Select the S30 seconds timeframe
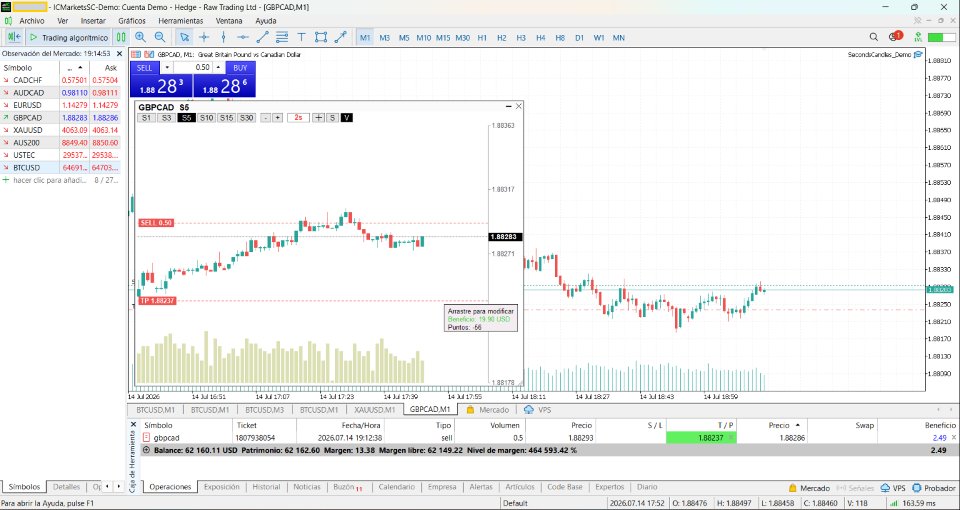This screenshot has width=960, height=510. click(247, 118)
